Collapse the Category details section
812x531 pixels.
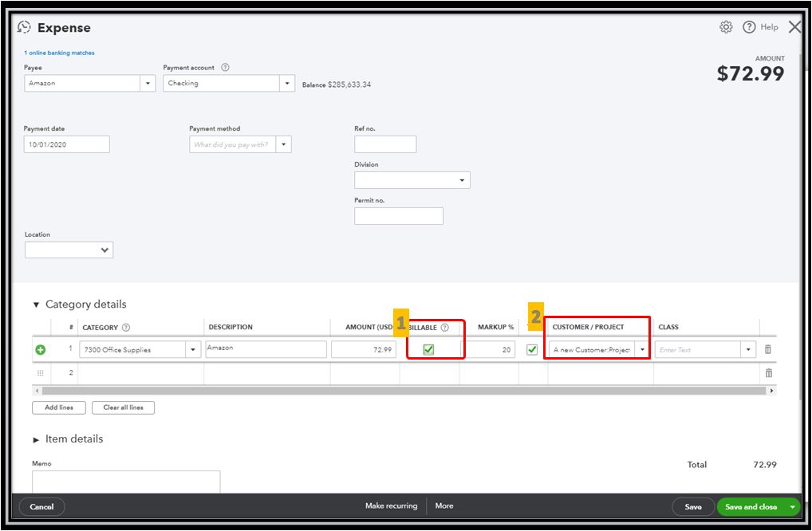coord(36,305)
